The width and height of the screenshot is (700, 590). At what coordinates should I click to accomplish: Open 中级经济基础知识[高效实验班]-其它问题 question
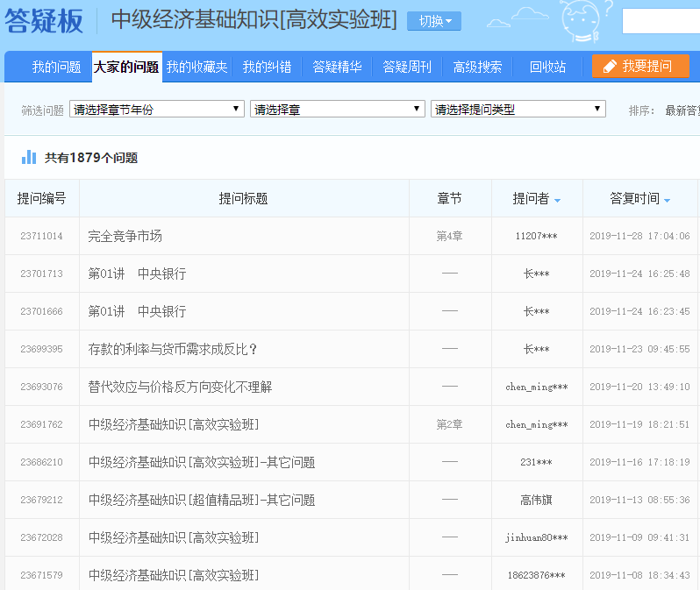click(202, 462)
